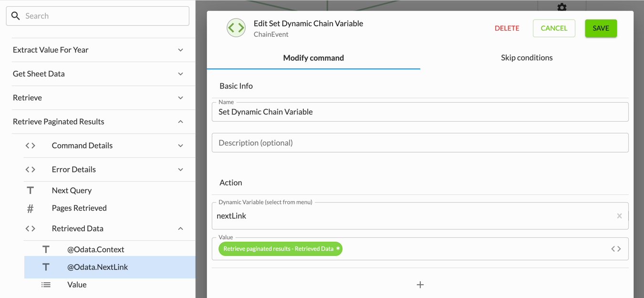Viewport: 644px width, 298px height.
Task: Expand Error Details chevron
Action: pos(181,170)
